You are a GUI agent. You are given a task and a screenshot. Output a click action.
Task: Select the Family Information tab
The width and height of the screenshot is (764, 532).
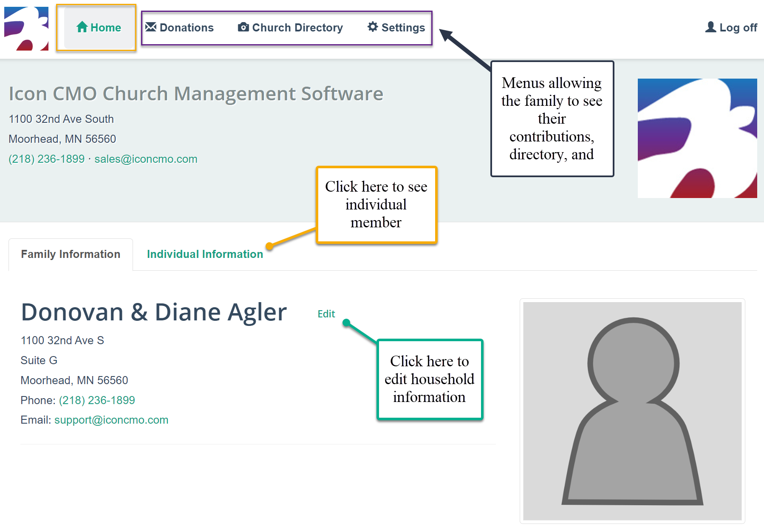tap(71, 254)
